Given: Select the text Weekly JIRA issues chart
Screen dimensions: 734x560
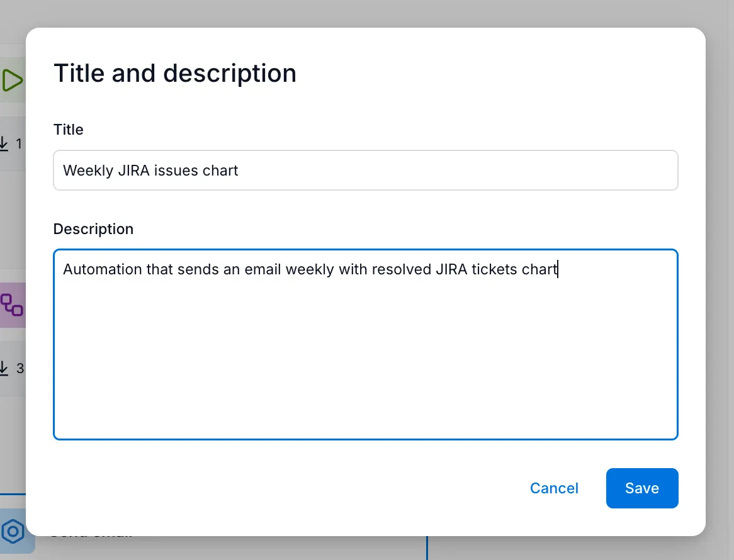Looking at the screenshot, I should tap(150, 170).
